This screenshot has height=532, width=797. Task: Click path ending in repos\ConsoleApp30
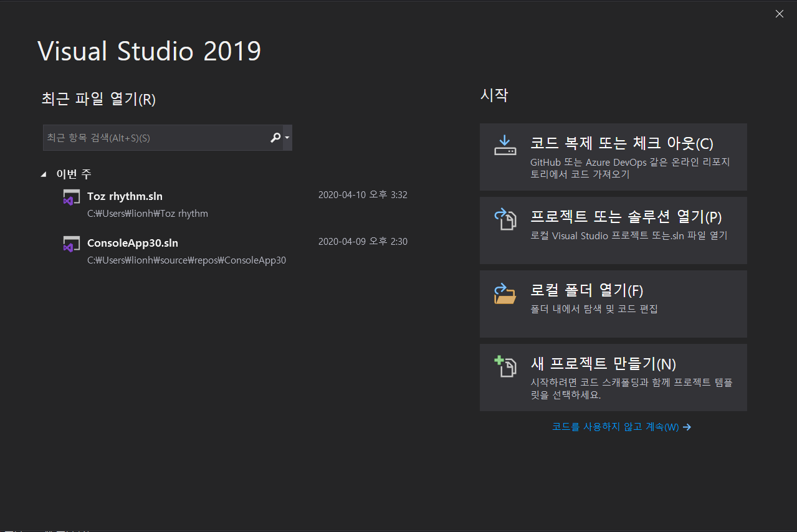pyautogui.click(x=186, y=260)
